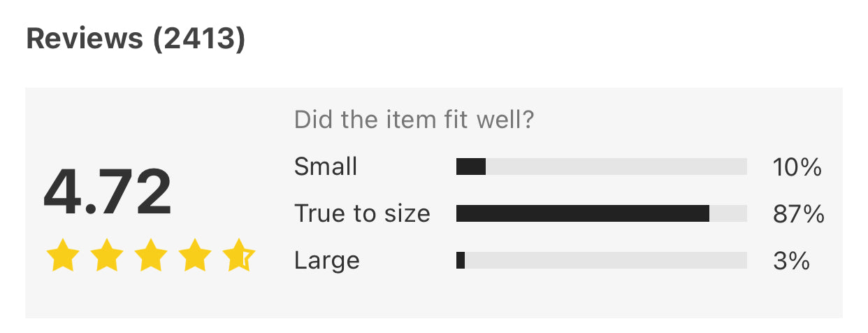This screenshot has height=333, width=868.
Task: Select the Small fit label
Action: point(326,166)
